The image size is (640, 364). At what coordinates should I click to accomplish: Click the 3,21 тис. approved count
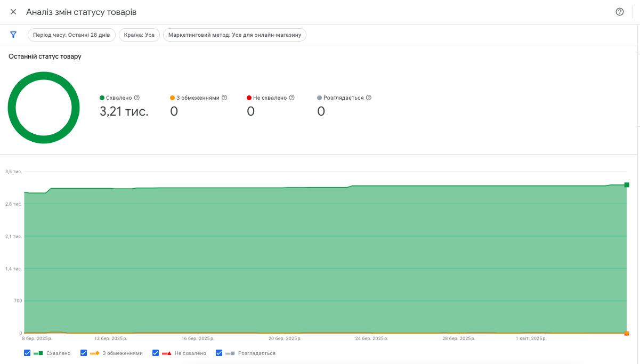tap(124, 111)
